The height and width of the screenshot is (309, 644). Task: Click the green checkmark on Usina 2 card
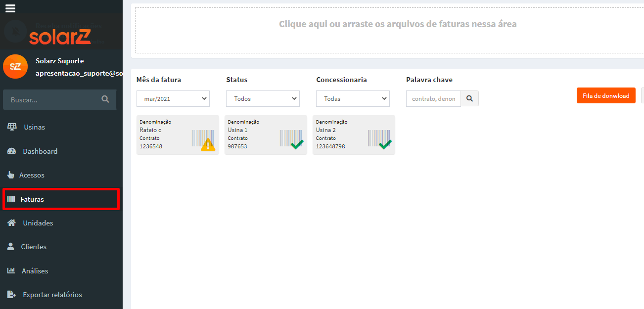pyautogui.click(x=385, y=144)
